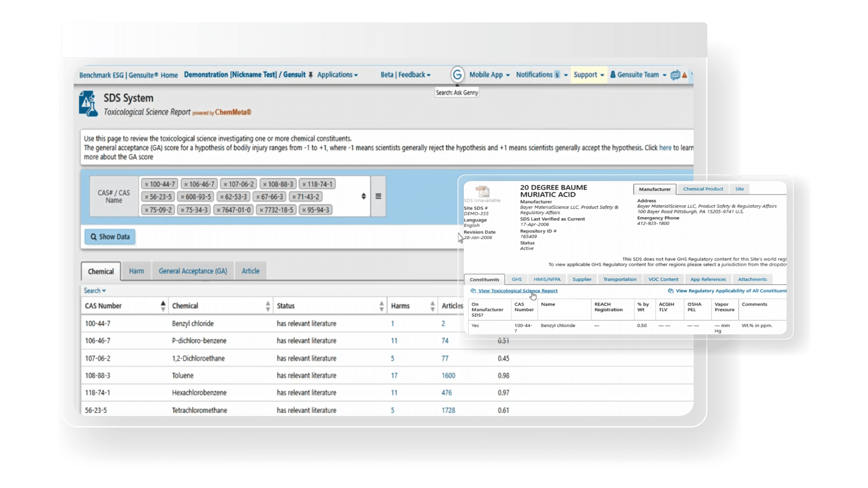Open the HMIS/NFPA tab
The width and height of the screenshot is (868, 488).
point(547,279)
